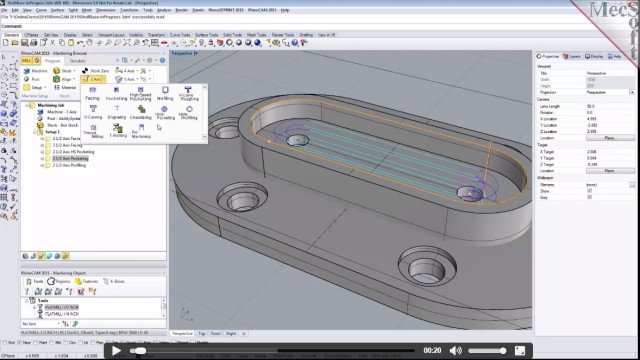The image size is (640, 360).
Task: Toggle the Mid osnap checkbox
Action: (x=52, y=342)
